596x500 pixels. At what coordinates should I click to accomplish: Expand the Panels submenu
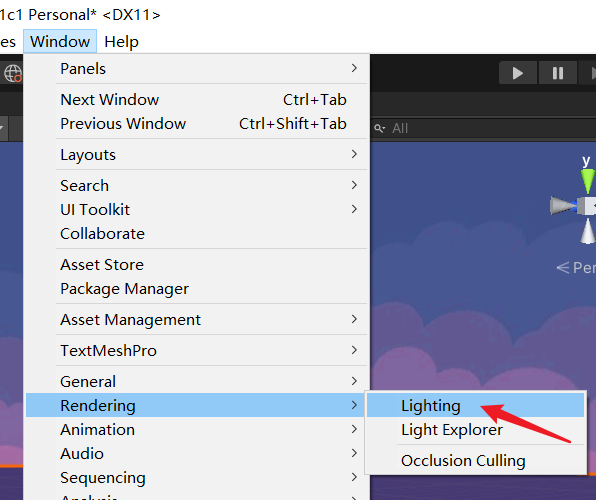coord(196,68)
